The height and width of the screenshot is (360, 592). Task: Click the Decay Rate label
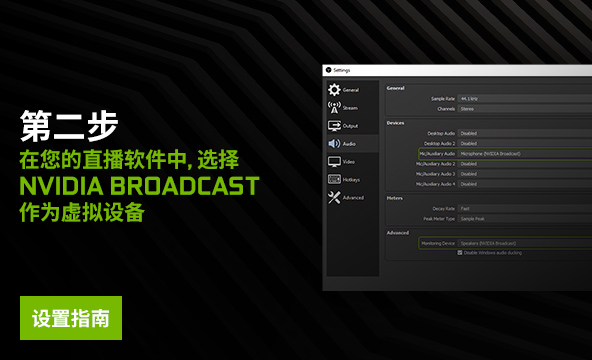444,208
